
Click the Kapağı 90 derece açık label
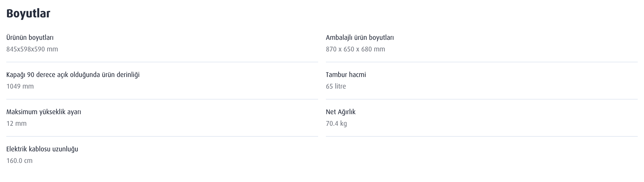click(73, 75)
